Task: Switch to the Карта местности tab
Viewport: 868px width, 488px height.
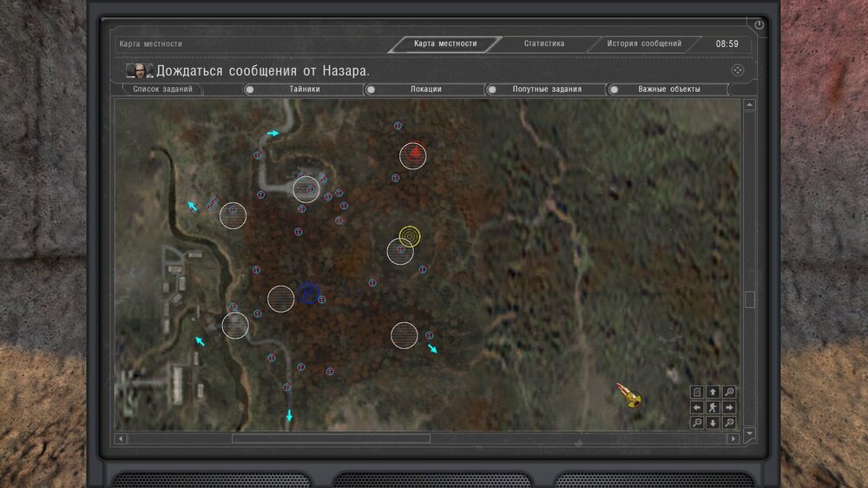Action: (445, 43)
